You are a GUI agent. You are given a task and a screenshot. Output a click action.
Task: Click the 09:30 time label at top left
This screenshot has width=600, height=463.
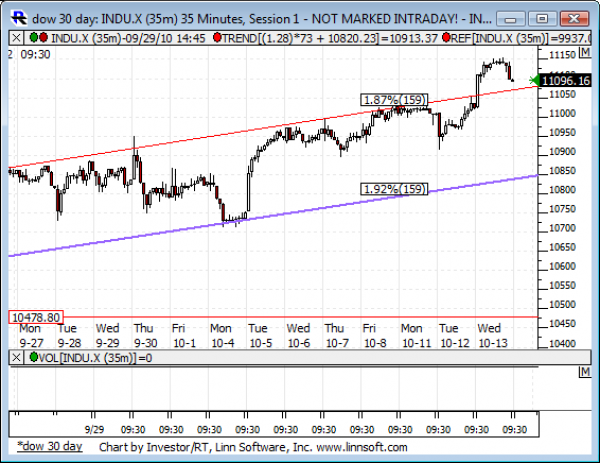coord(35,54)
